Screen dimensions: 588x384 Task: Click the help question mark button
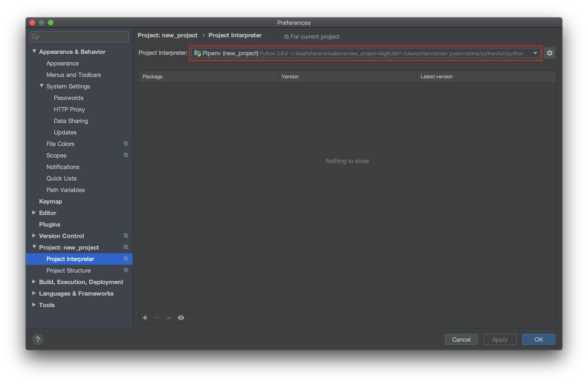click(x=38, y=339)
